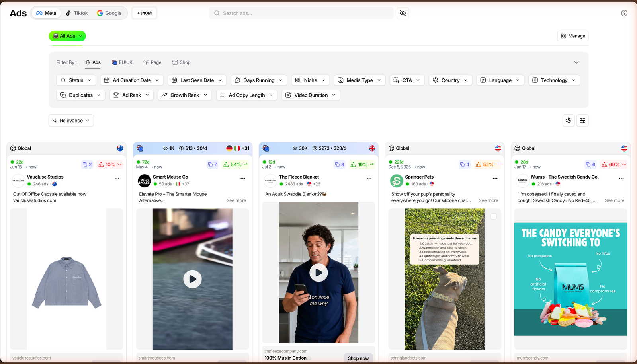
Task: Expand the Video Duration filter
Action: pyautogui.click(x=311, y=95)
